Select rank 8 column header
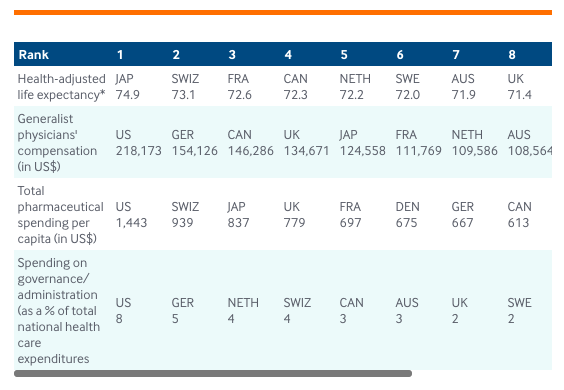This screenshot has height=390, width=564. [512, 55]
